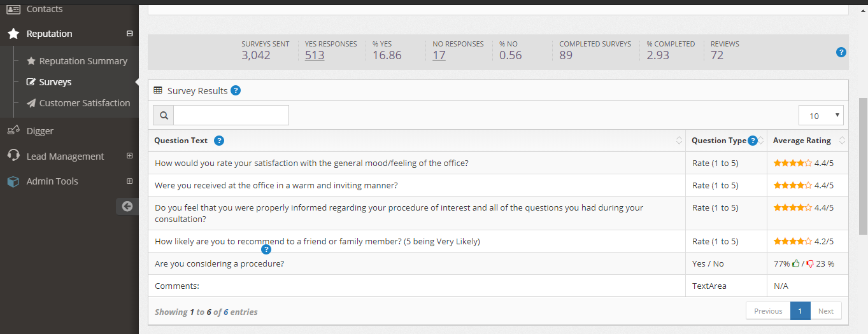Click the help icon beside Survey Results
The height and width of the screenshot is (334, 868).
(x=236, y=90)
